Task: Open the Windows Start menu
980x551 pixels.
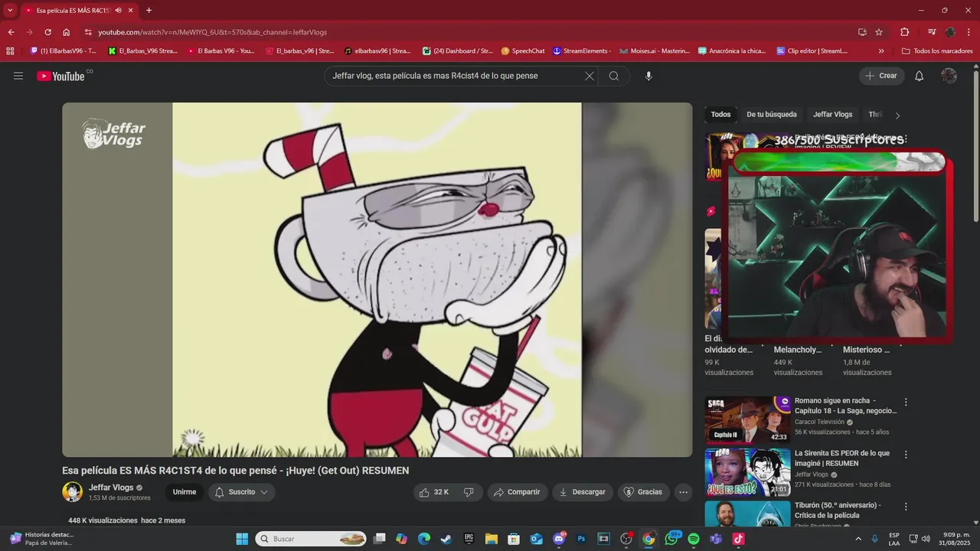Action: click(242, 539)
